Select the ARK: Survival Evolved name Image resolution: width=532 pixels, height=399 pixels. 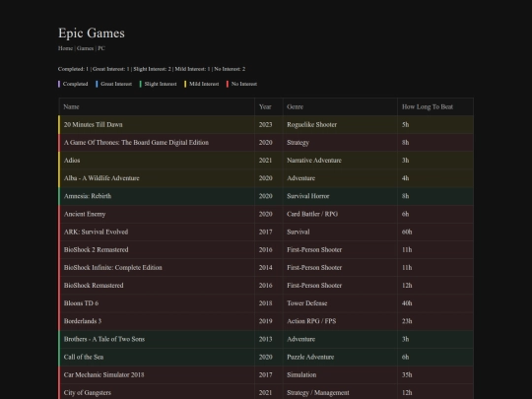point(96,232)
